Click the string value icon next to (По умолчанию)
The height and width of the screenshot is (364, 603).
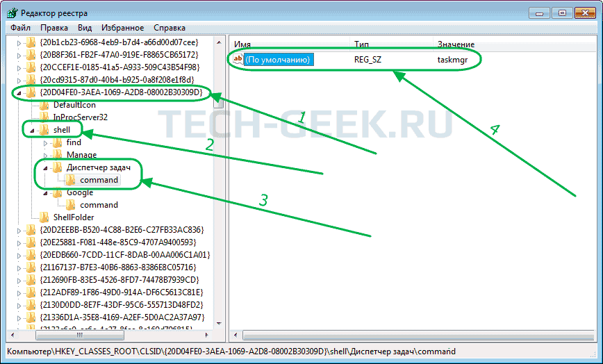(238, 60)
